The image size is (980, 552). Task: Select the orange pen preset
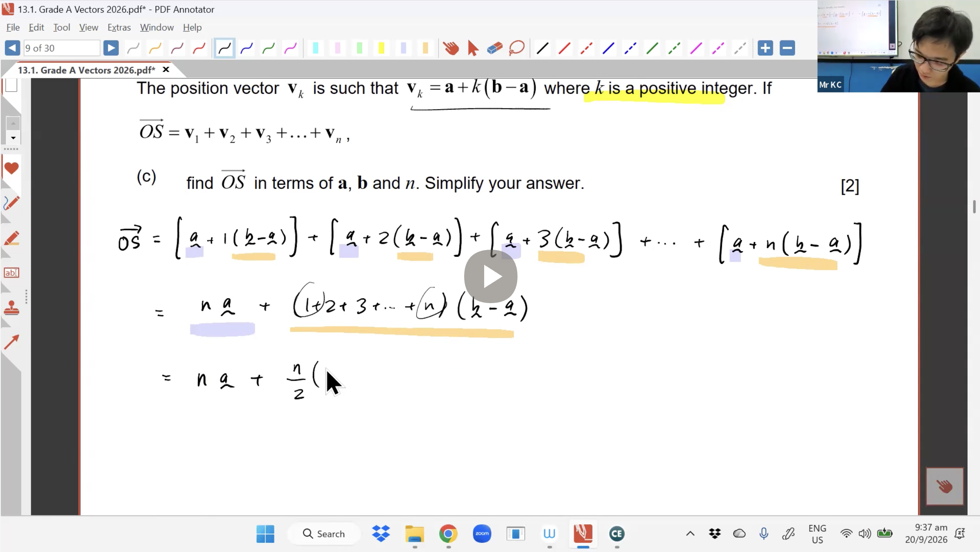pyautogui.click(x=155, y=48)
